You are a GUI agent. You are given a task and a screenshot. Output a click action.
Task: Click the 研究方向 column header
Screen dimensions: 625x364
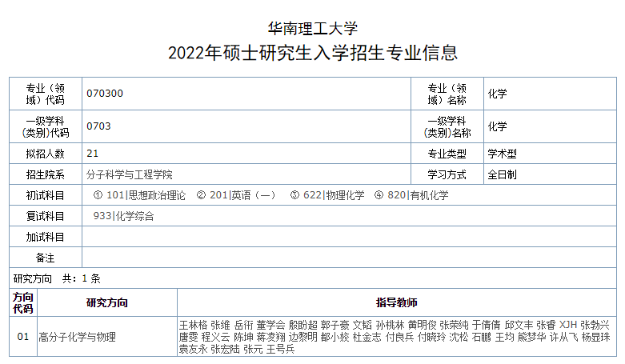[106, 303]
